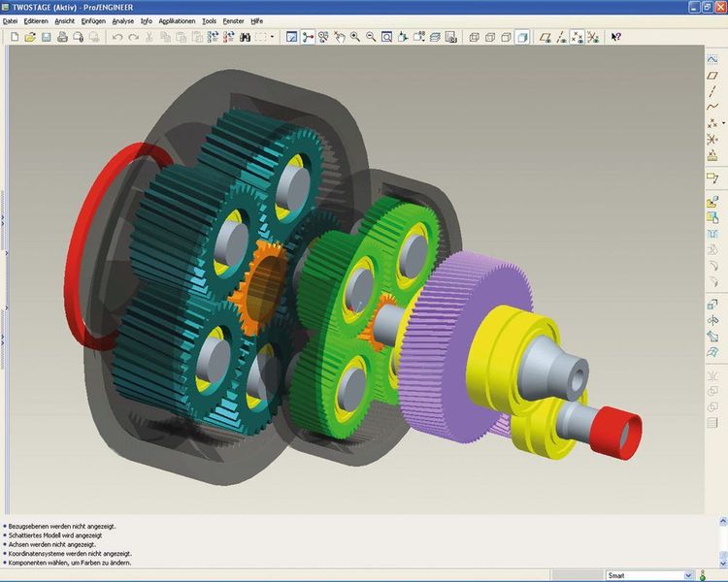Toggle datum planes display

tap(546, 37)
